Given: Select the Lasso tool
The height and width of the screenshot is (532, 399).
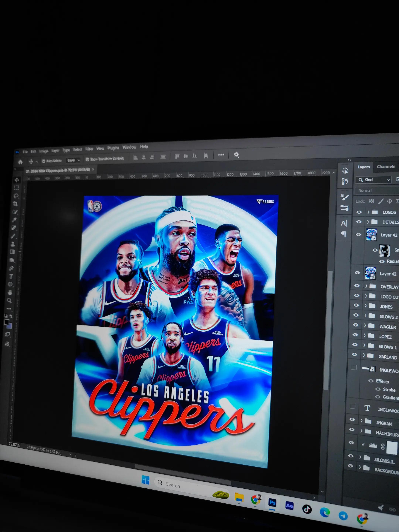Looking at the screenshot, I should [16, 196].
